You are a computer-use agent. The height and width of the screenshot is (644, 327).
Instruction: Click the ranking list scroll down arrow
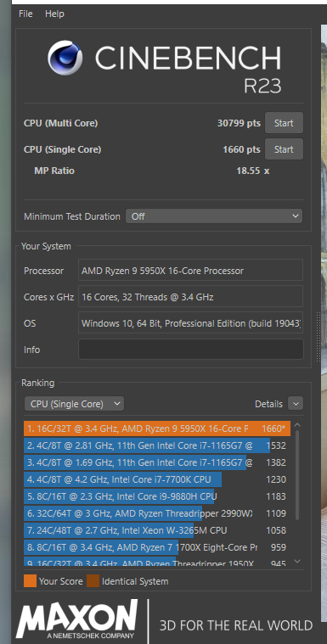coord(297,561)
